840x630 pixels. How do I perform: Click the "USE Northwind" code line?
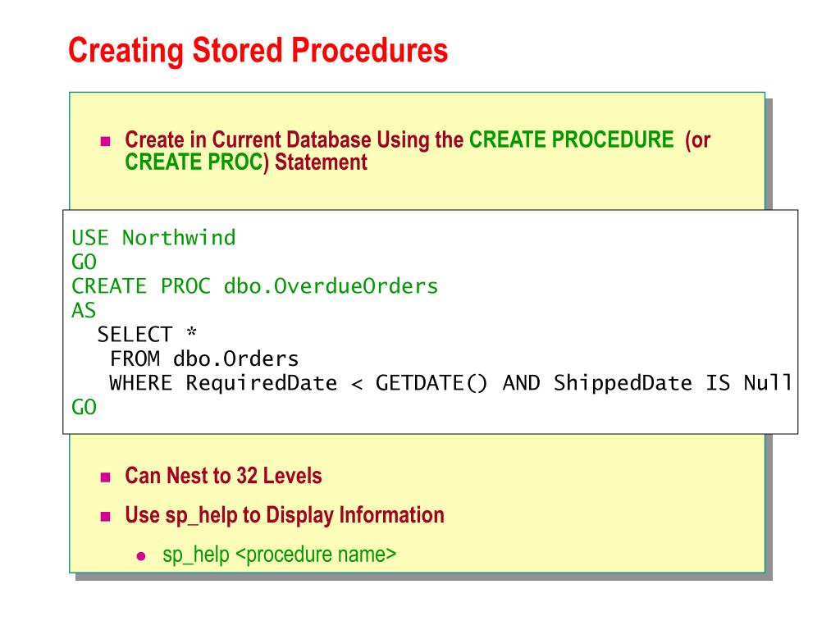point(153,237)
